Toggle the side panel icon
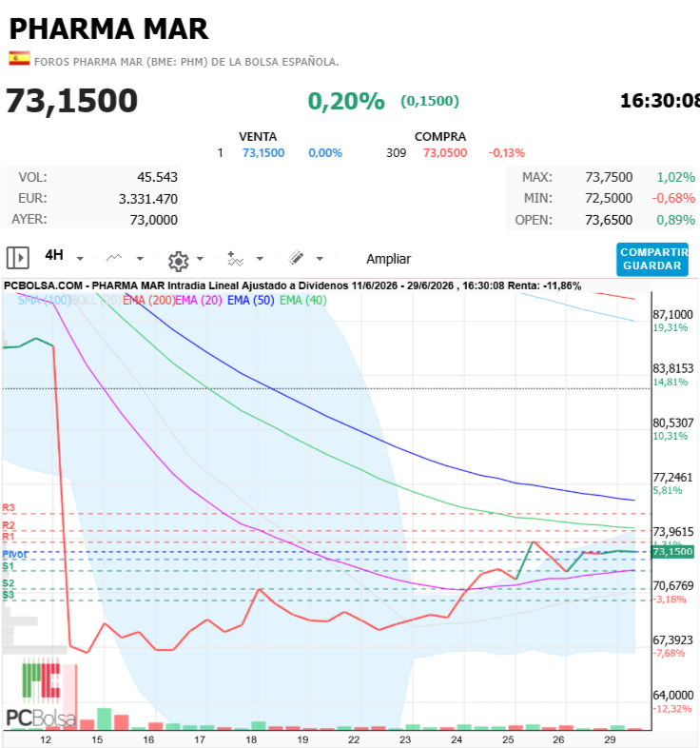 pyautogui.click(x=18, y=258)
